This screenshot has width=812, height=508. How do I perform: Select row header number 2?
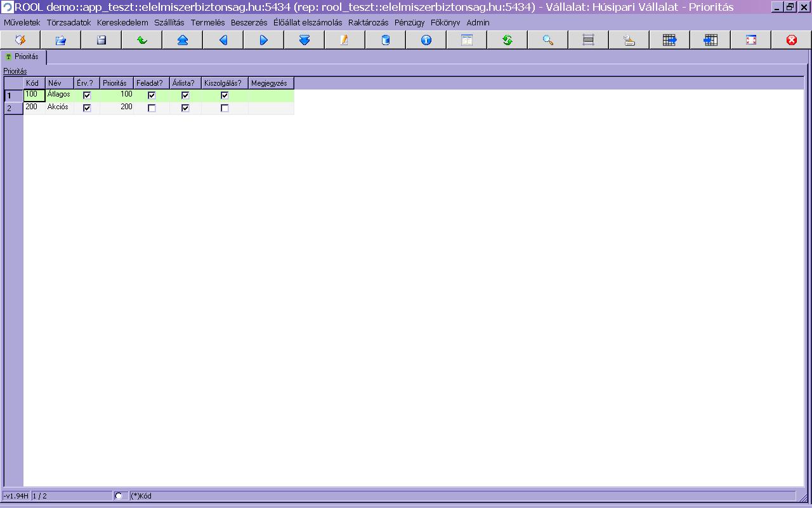(14, 109)
